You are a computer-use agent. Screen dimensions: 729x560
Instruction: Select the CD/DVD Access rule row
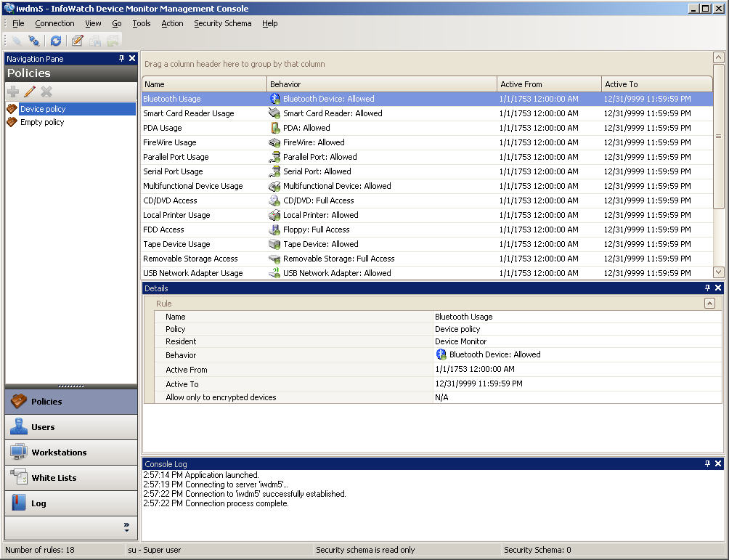[x=427, y=200]
